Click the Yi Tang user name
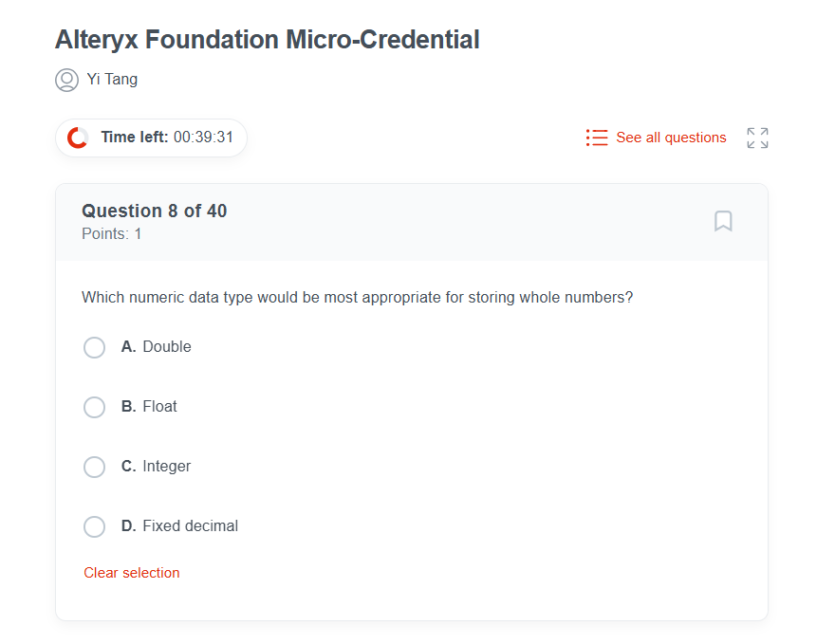 (x=112, y=80)
